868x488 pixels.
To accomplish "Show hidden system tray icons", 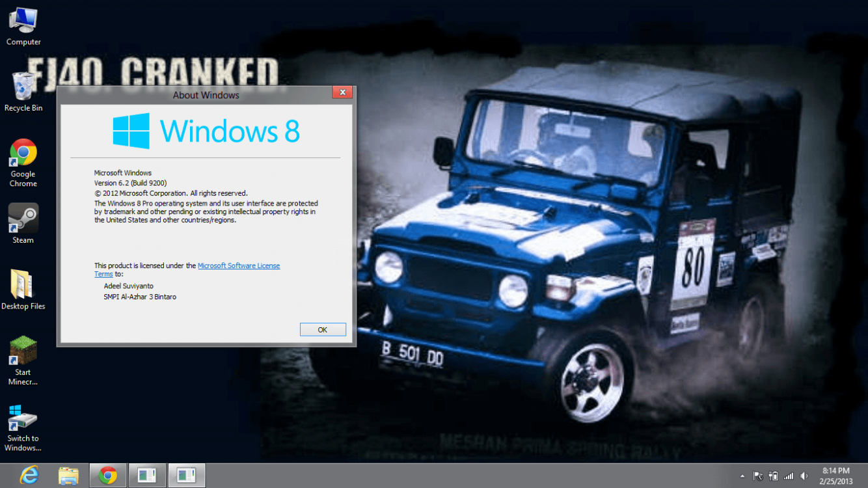I will tap(742, 476).
